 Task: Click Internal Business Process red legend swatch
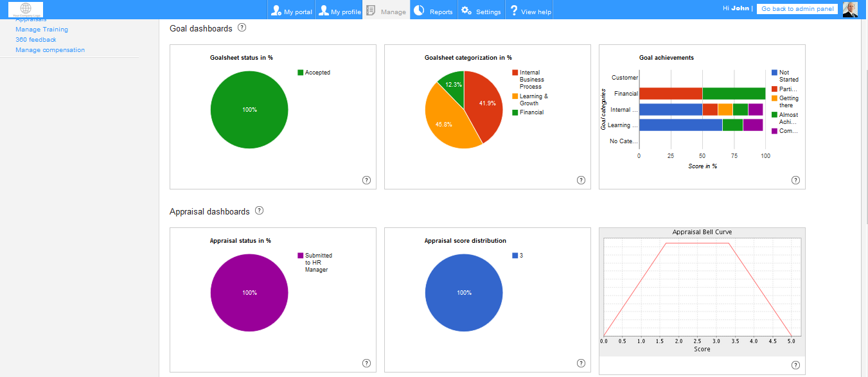515,73
